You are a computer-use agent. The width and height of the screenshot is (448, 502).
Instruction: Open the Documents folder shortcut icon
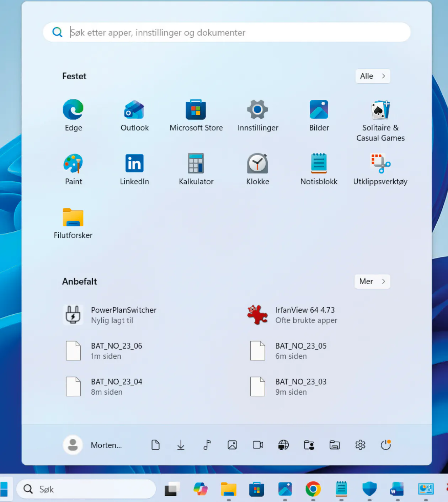(155, 445)
